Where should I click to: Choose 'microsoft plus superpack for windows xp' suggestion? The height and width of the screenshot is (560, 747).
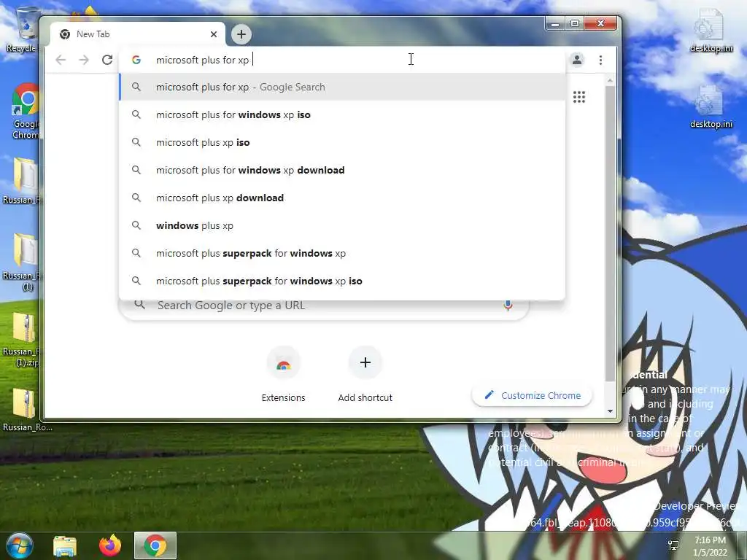point(342,253)
